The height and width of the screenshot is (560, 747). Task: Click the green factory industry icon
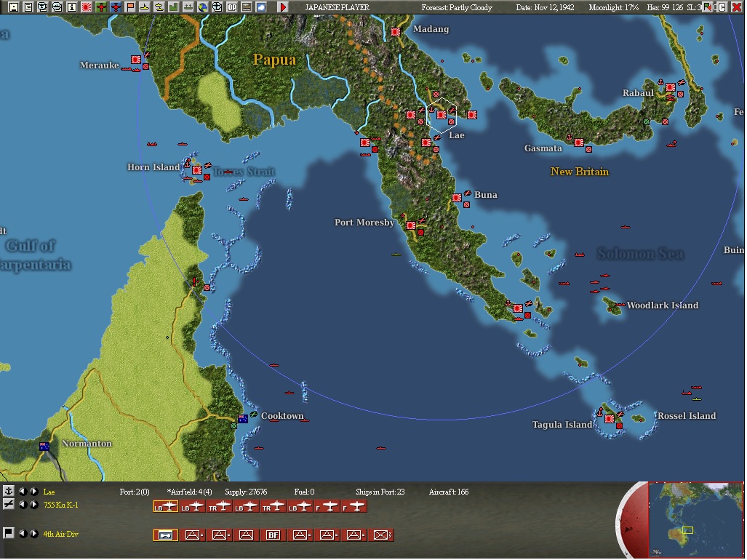click(173, 7)
